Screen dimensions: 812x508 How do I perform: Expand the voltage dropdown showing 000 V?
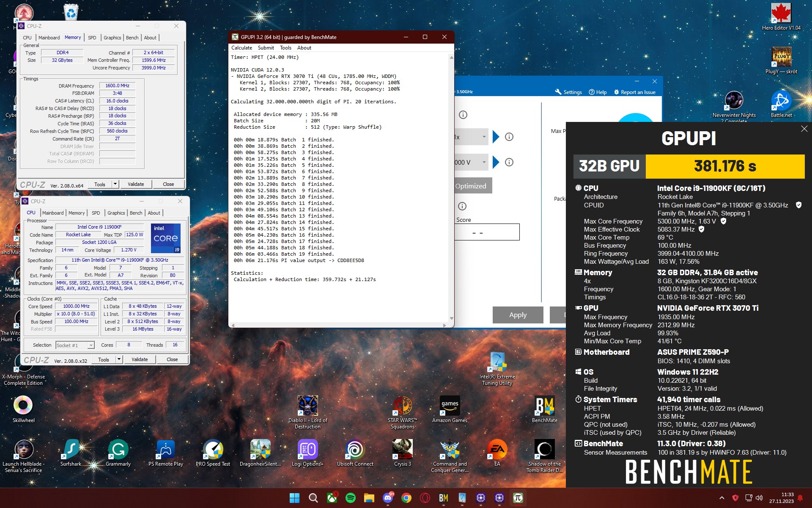(472, 162)
